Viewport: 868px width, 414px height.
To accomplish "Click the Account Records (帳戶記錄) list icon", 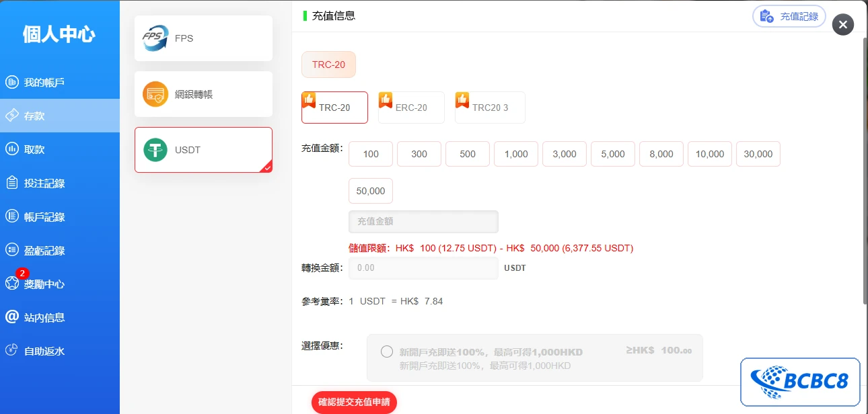I will (x=11, y=216).
